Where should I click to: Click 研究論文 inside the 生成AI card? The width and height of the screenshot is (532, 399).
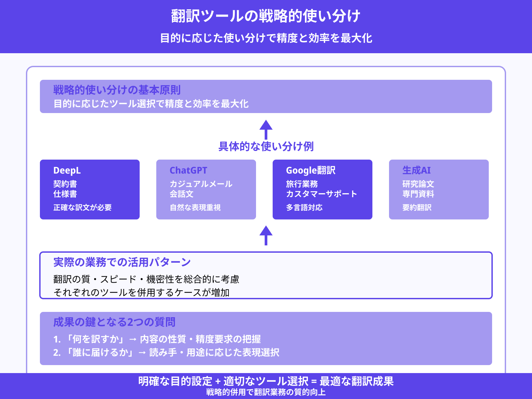[419, 184]
